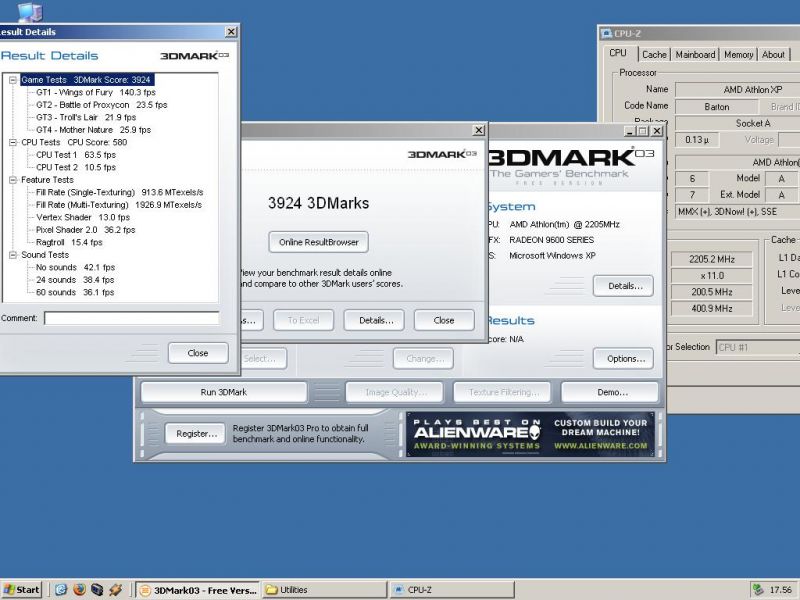The height and width of the screenshot is (600, 800).
Task: Switch to the CPU tab in CPU-Z
Action: (617, 53)
